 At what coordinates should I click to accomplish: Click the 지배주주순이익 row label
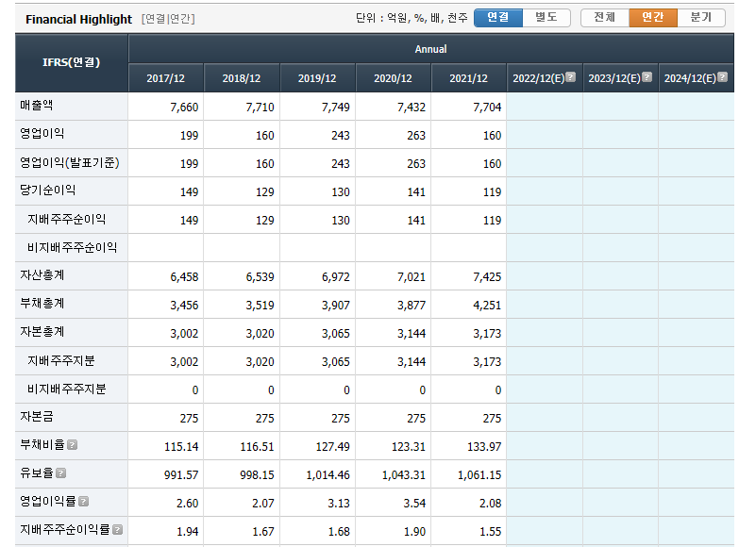66,219
